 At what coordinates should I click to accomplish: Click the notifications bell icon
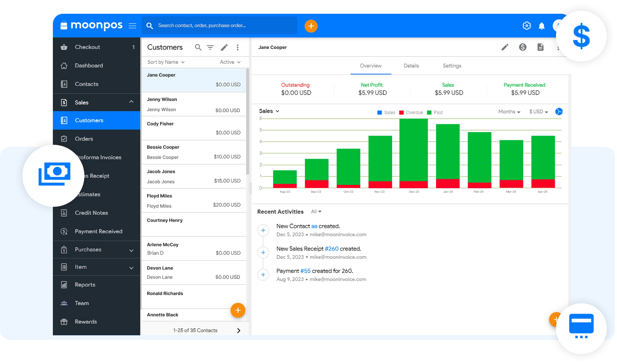point(542,26)
